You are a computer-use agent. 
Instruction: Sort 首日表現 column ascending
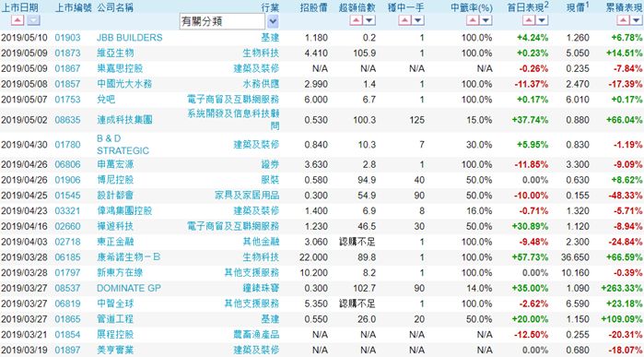point(529,20)
